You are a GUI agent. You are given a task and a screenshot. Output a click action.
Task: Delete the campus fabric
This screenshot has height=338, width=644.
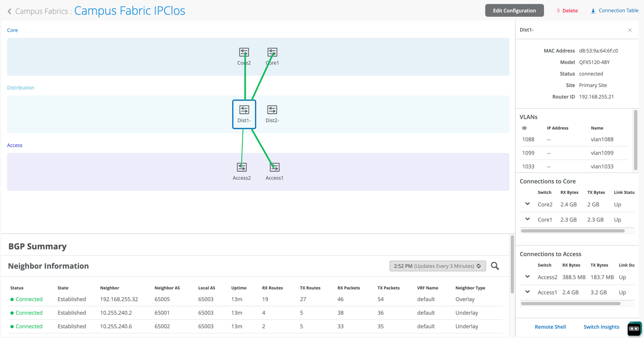pyautogui.click(x=567, y=11)
